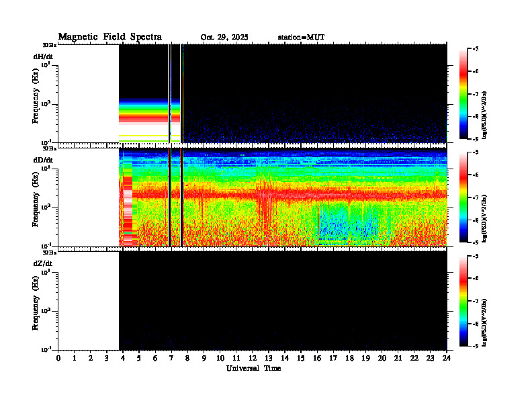Click the "-8" tick of dZ/dt color scale
This screenshot has height=411, width=532.
(x=475, y=324)
